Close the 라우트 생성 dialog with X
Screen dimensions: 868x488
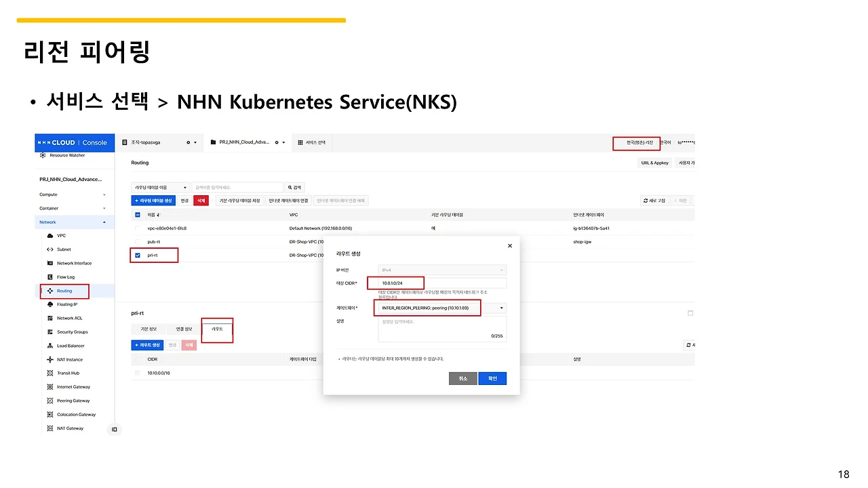(510, 245)
